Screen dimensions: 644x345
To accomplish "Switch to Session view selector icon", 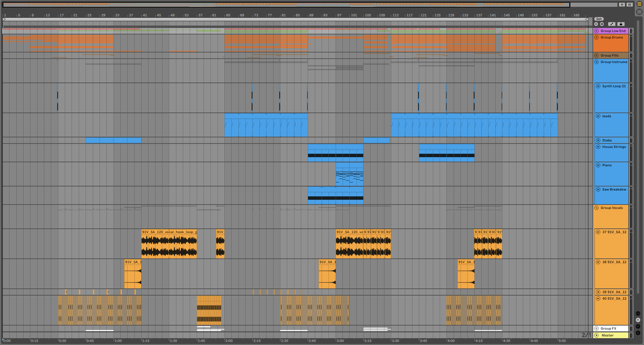I will point(639,12).
